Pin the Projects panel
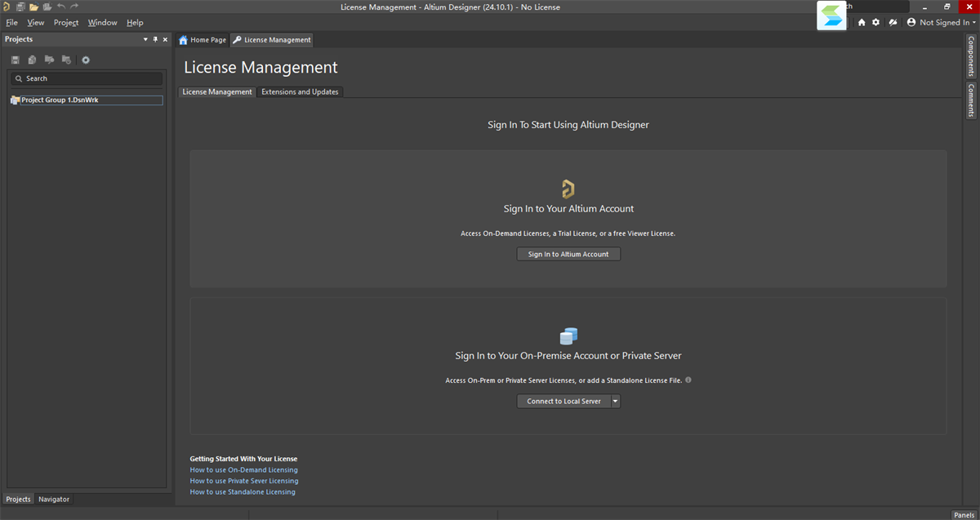 [x=155, y=39]
